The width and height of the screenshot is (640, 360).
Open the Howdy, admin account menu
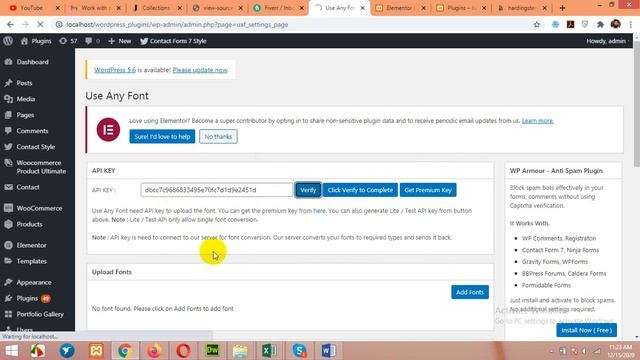tap(606, 41)
